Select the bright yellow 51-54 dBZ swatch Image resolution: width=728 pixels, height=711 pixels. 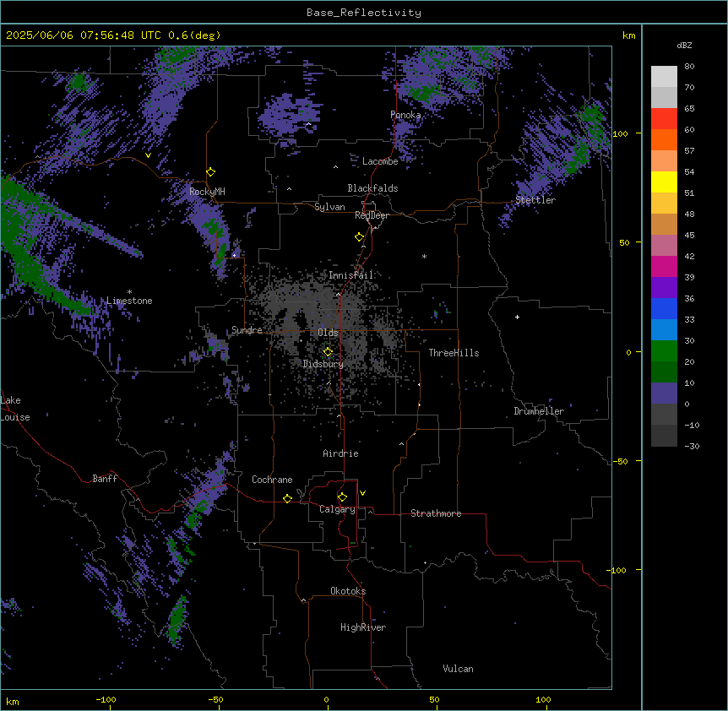[664, 182]
